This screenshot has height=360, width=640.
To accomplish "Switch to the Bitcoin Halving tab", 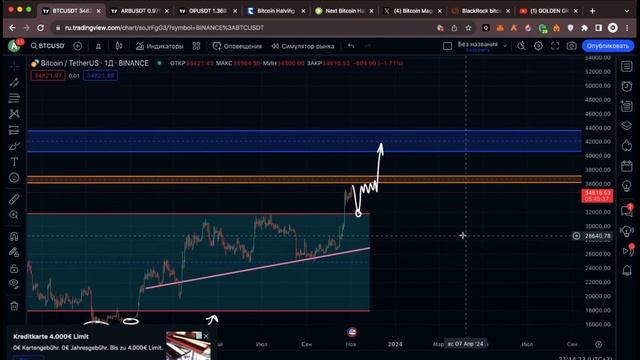I will point(276,11).
